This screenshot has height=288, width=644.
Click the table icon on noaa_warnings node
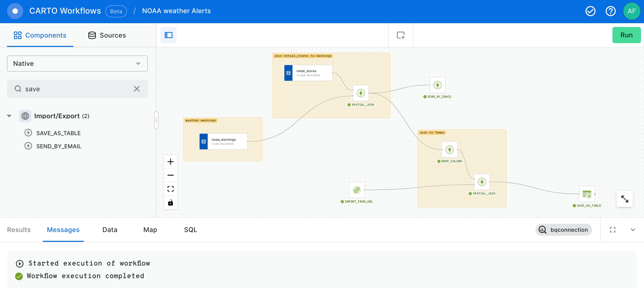(203, 141)
